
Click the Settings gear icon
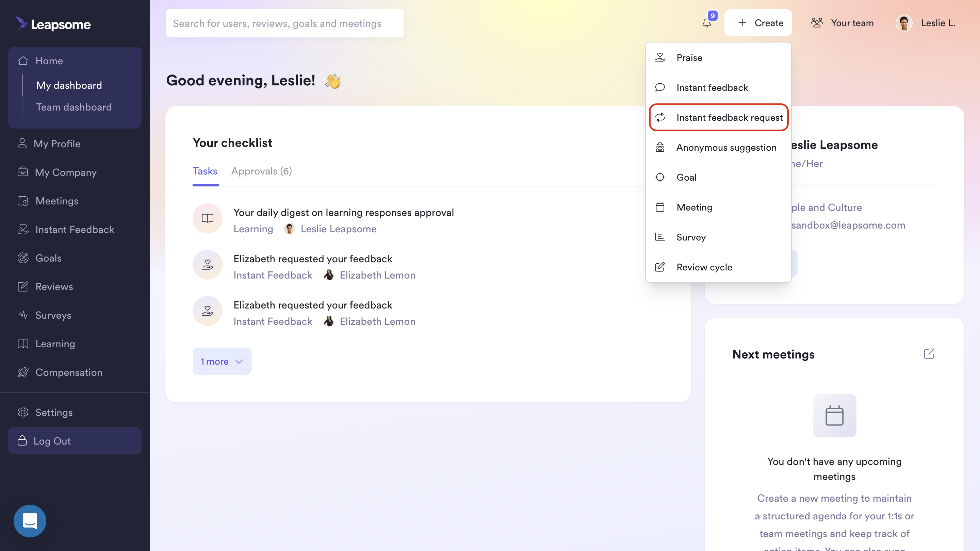tap(23, 412)
